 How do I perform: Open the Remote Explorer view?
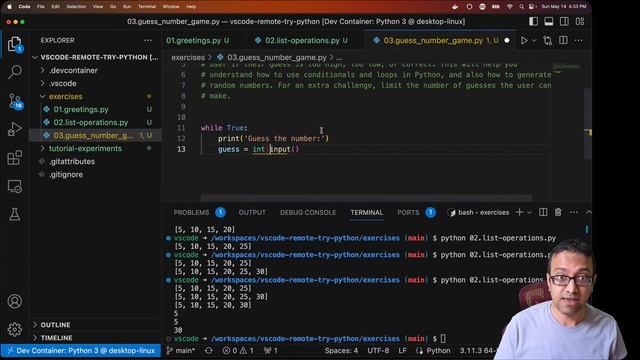pyautogui.click(x=15, y=186)
